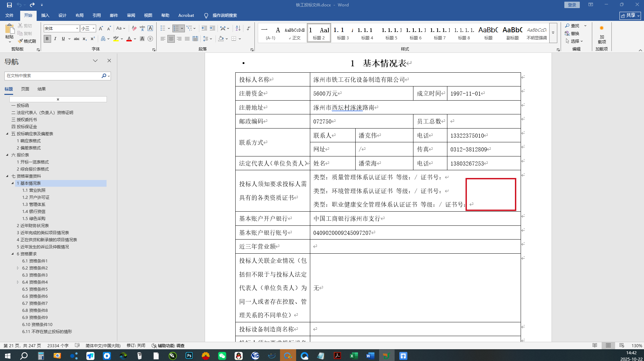Viewport: 644px width, 361px height.
Task: Decrease font size with shrink-font icon
Action: [109, 29]
